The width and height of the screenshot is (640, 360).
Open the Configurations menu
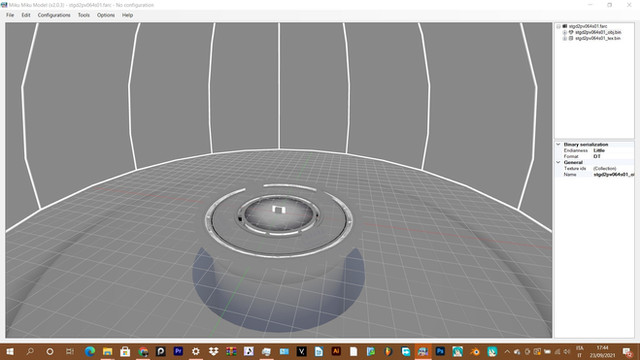pyautogui.click(x=54, y=15)
